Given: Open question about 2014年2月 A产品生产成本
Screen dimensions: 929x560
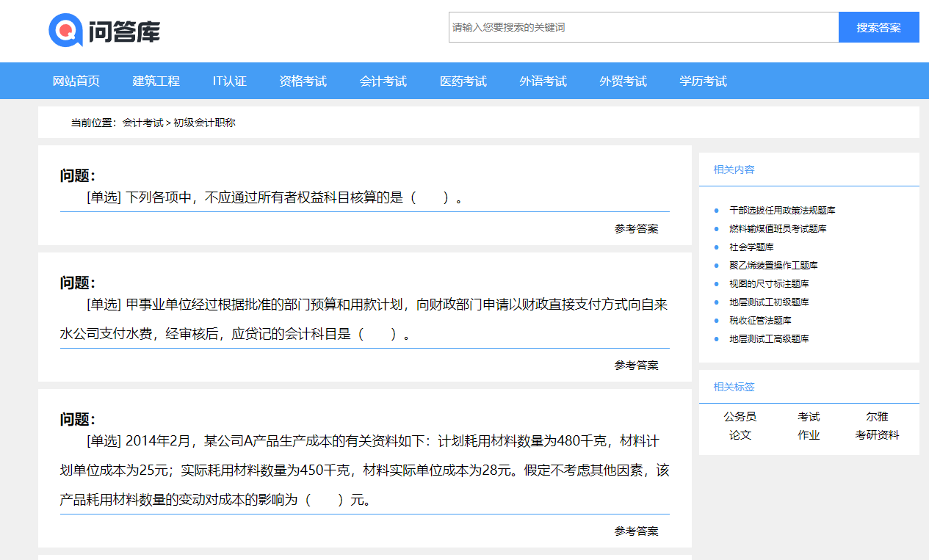Looking at the screenshot, I should click(x=364, y=470).
